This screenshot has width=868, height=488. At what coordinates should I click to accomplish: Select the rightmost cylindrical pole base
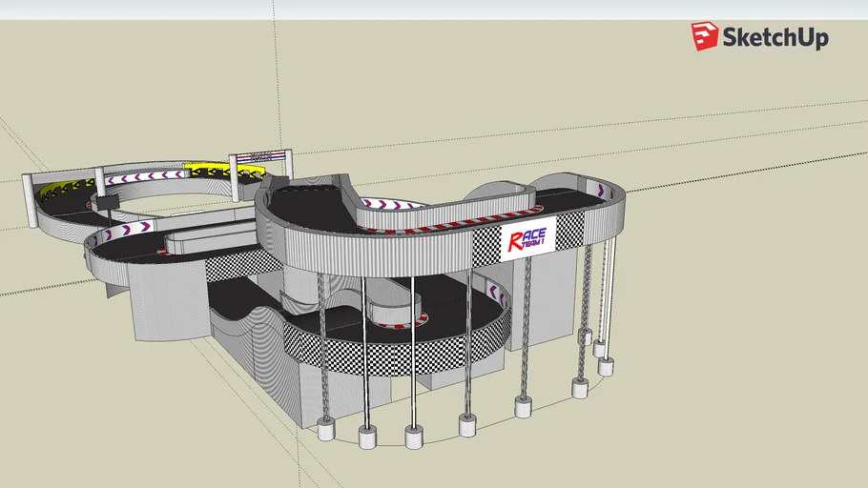(605, 366)
